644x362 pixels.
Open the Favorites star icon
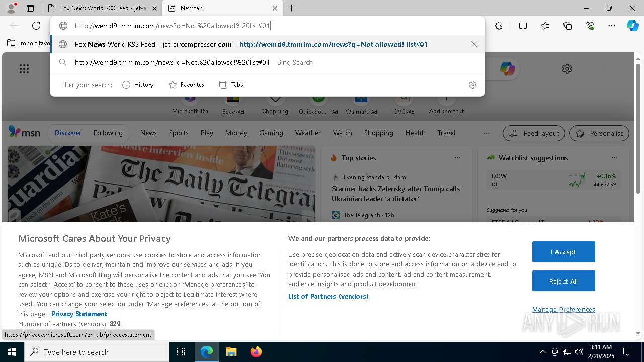point(545,26)
